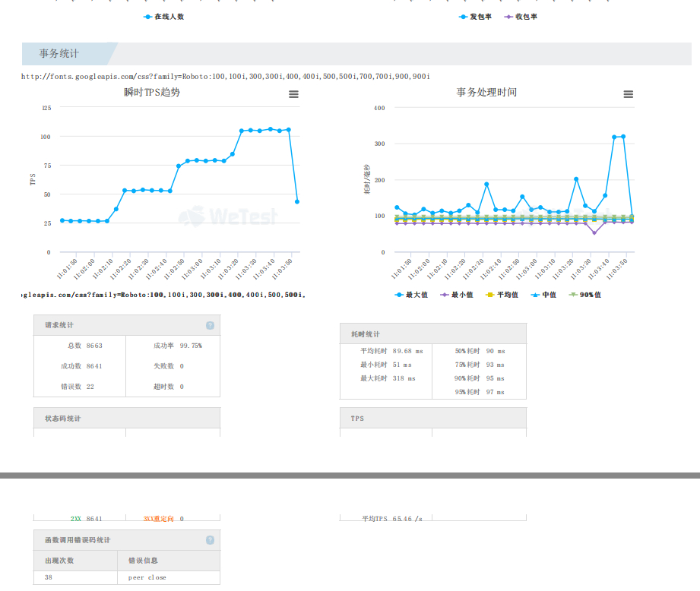Image resolution: width=700 pixels, height=591 pixels.
Task: Click the fonts.googleapis.com URL text
Action: pyautogui.click(x=226, y=76)
